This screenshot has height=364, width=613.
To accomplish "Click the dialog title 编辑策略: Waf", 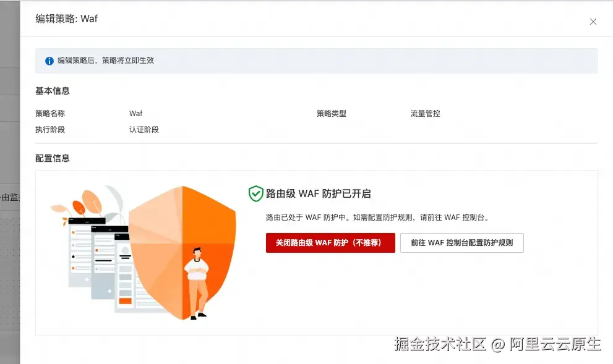I will 66,19.
